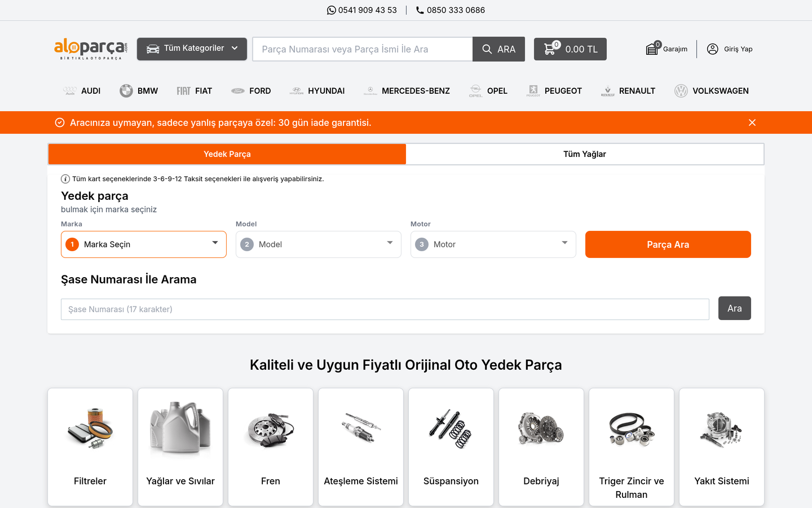This screenshot has width=812, height=508.
Task: Open MERCEDES-BENZ brand menu link
Action: pyautogui.click(x=416, y=91)
